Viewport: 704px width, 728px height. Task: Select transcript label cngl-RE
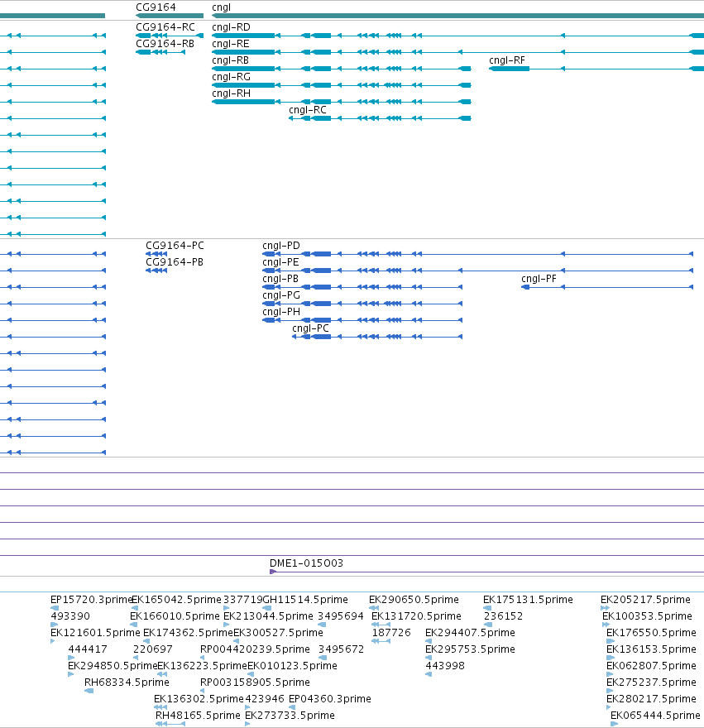point(230,44)
